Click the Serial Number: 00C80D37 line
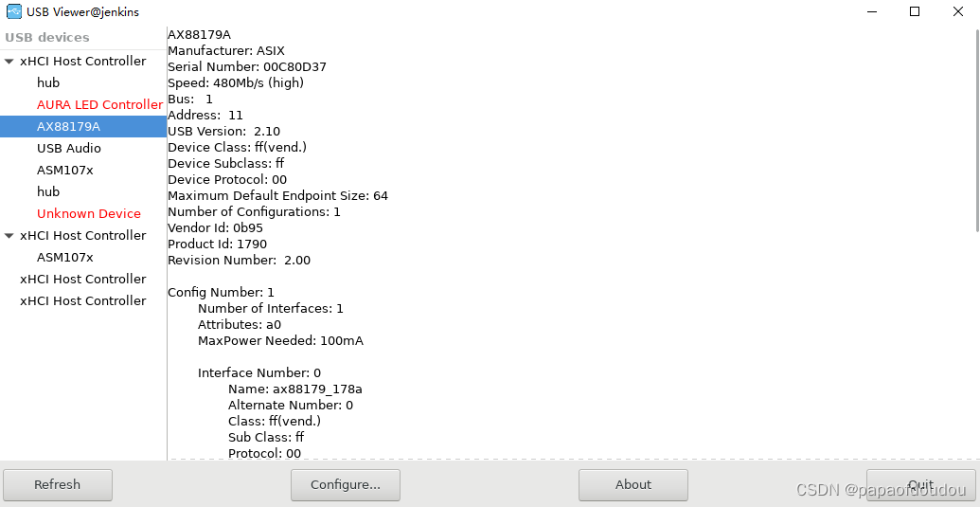 click(247, 67)
